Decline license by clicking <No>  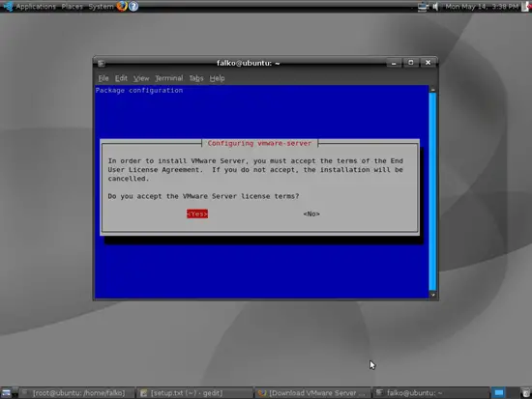(x=311, y=214)
